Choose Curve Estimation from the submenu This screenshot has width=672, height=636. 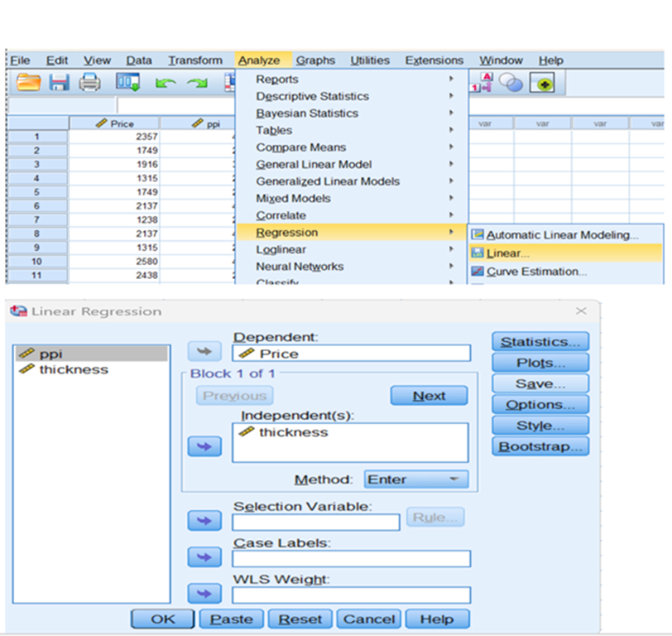point(566,272)
